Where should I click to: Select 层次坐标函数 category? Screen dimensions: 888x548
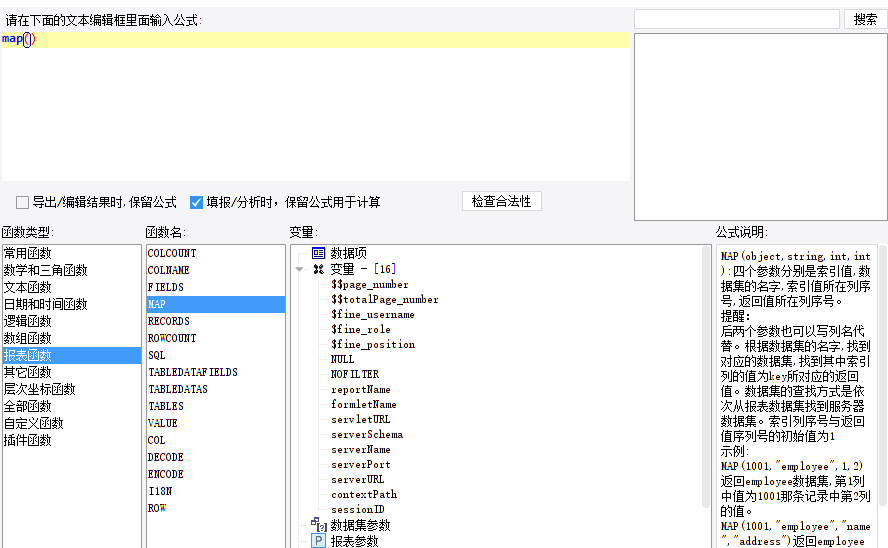pos(71,389)
